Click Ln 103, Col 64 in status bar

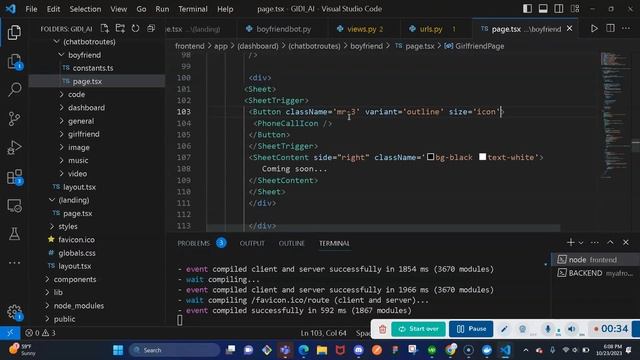point(323,333)
